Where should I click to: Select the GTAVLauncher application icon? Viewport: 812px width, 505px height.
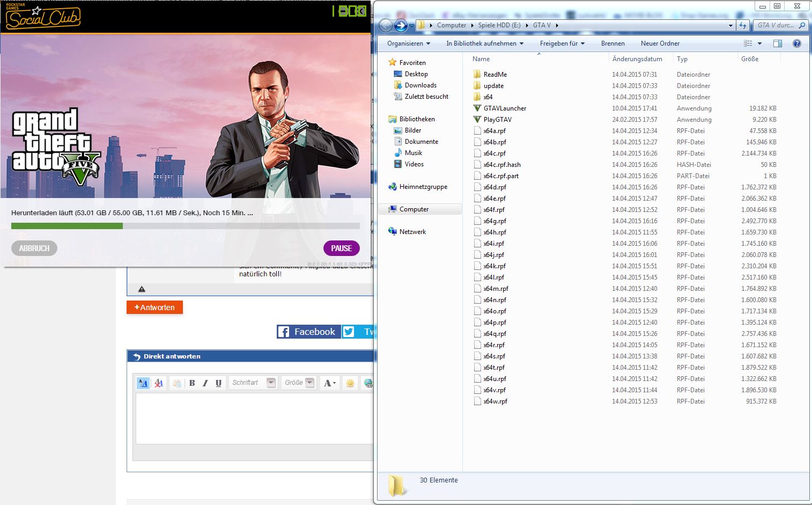(x=477, y=108)
